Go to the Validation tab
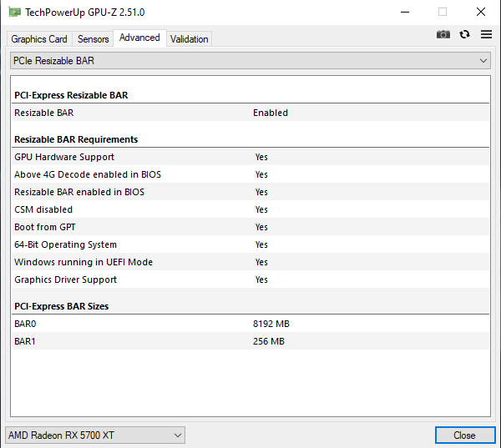Image resolution: width=501 pixels, height=448 pixels. point(190,39)
